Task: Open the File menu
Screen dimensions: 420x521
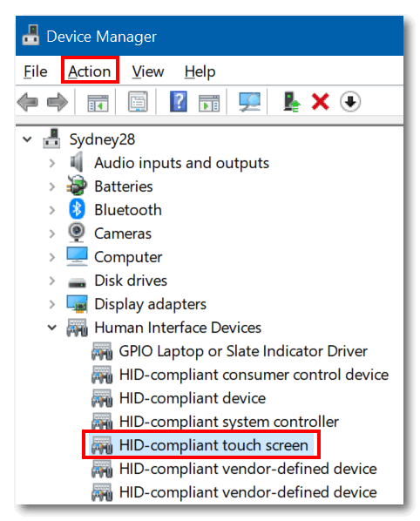Action: 35,71
